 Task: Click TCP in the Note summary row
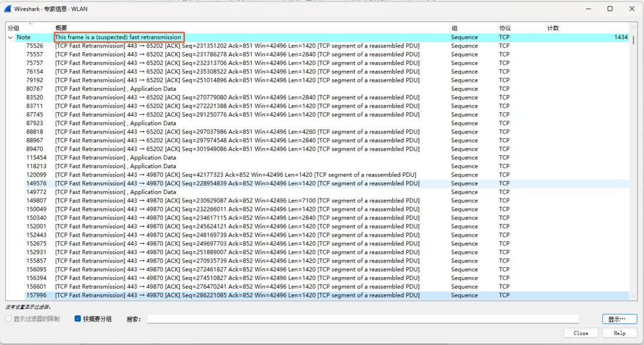(504, 37)
